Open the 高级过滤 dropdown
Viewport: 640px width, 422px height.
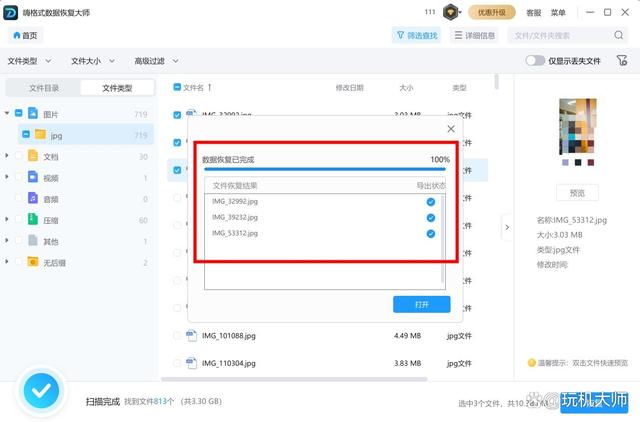pos(157,61)
